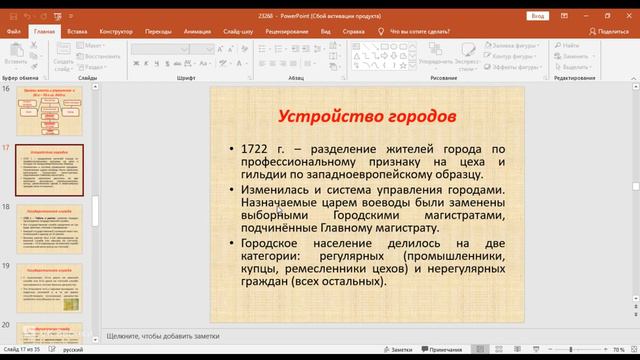
Task: Click Выделить (Select) in the editing group
Action: click(x=573, y=67)
